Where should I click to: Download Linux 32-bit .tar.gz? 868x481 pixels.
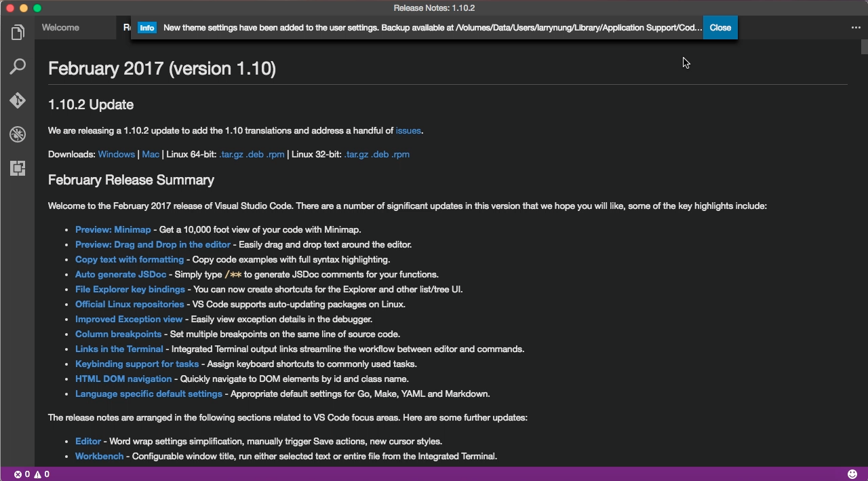pos(356,154)
